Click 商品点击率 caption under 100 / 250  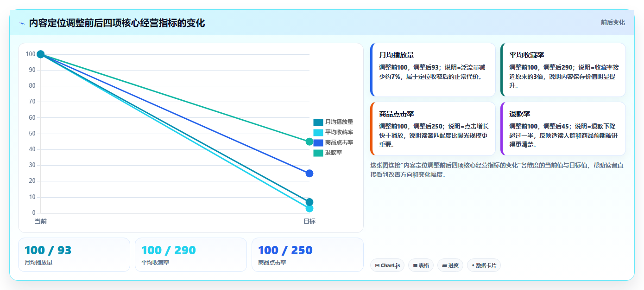[272, 263]
